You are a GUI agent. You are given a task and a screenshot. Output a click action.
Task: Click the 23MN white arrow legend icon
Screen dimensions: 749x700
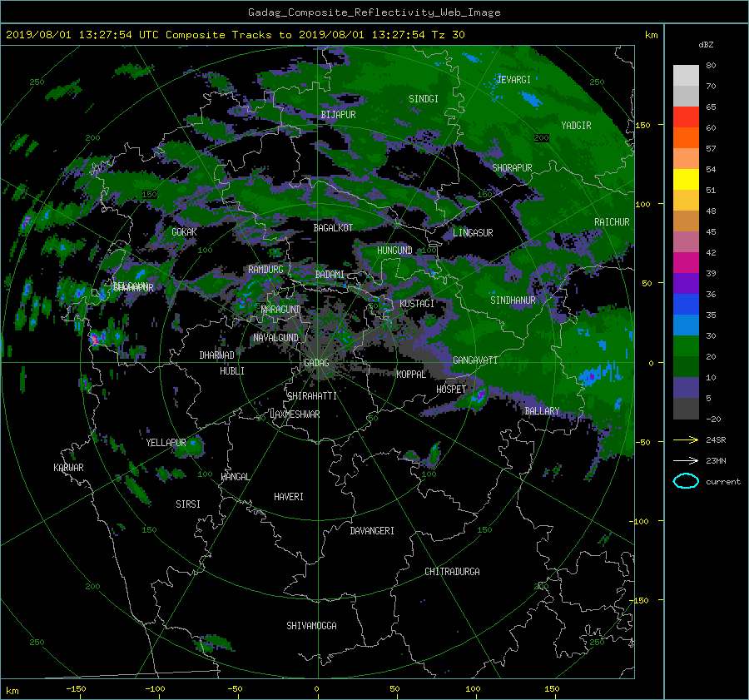coord(686,460)
